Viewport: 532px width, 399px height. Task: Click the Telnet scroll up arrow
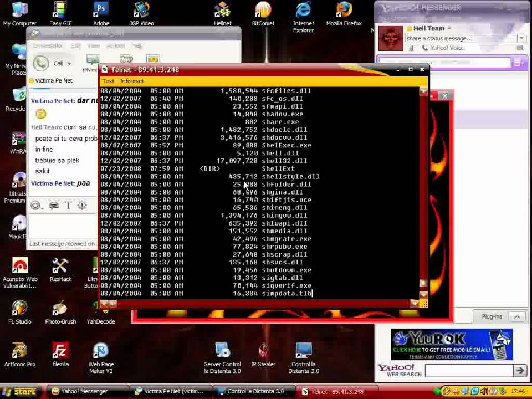point(423,91)
